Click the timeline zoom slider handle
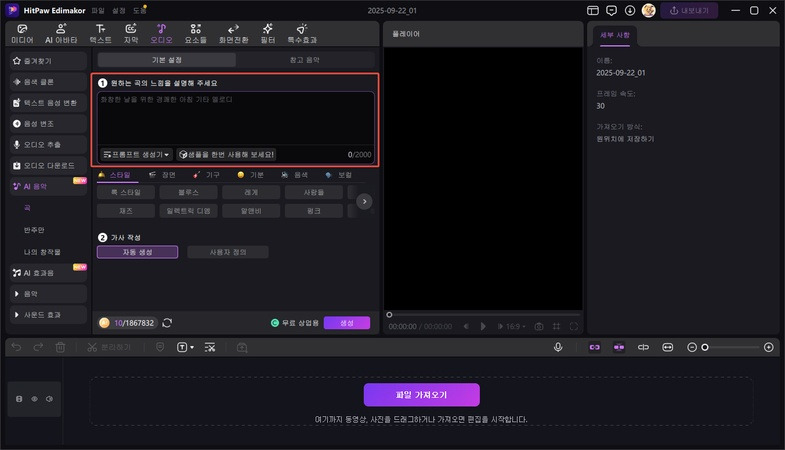The width and height of the screenshot is (785, 450). 705,347
